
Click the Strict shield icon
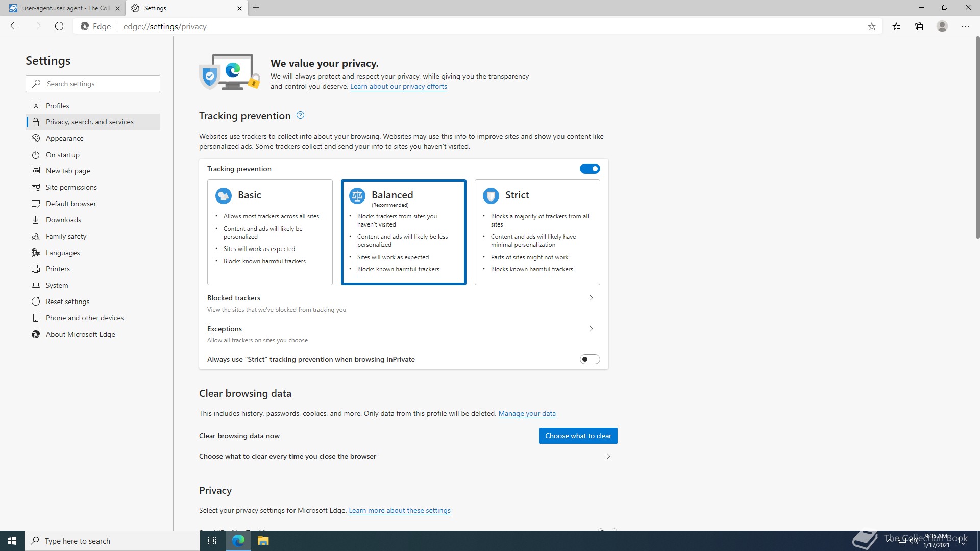(x=491, y=195)
